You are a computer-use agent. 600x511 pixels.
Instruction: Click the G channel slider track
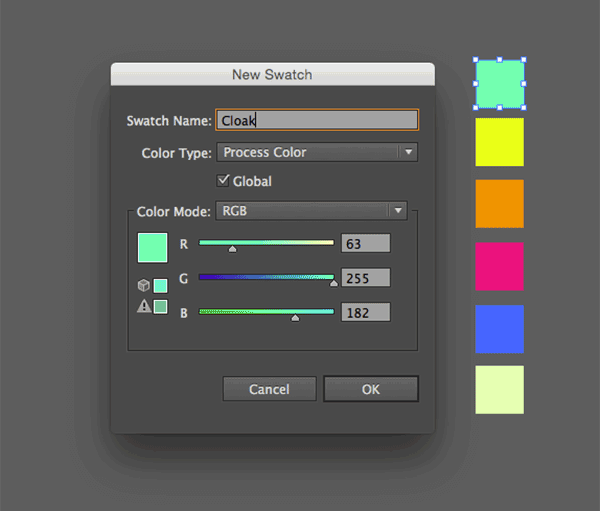[266, 277]
